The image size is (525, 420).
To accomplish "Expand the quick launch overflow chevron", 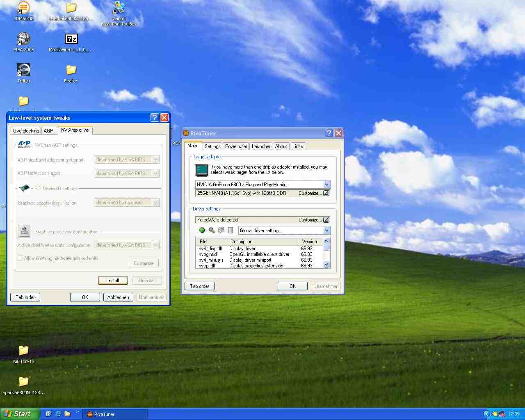I will [77, 412].
